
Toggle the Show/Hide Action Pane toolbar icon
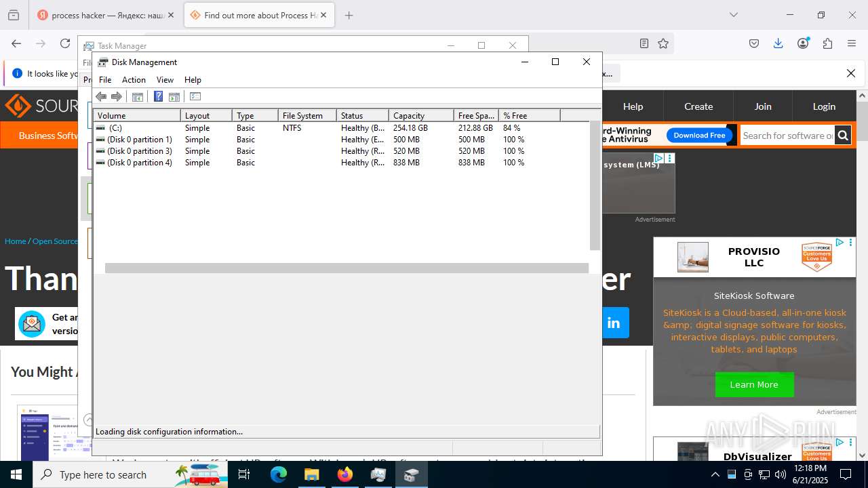pyautogui.click(x=174, y=96)
